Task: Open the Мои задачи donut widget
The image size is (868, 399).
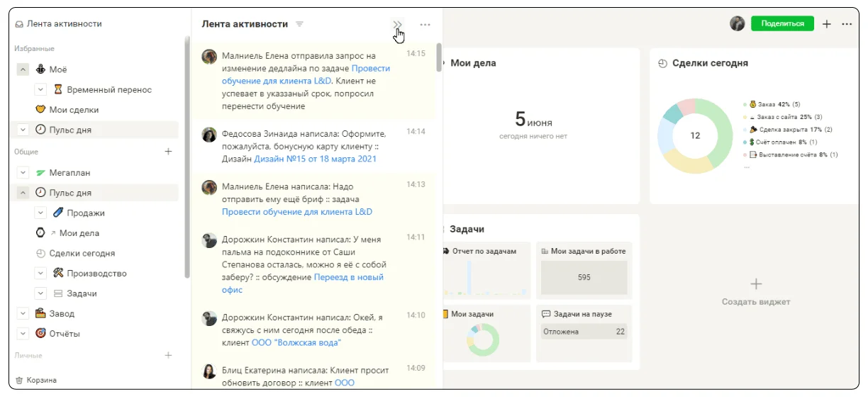Action: click(x=486, y=333)
